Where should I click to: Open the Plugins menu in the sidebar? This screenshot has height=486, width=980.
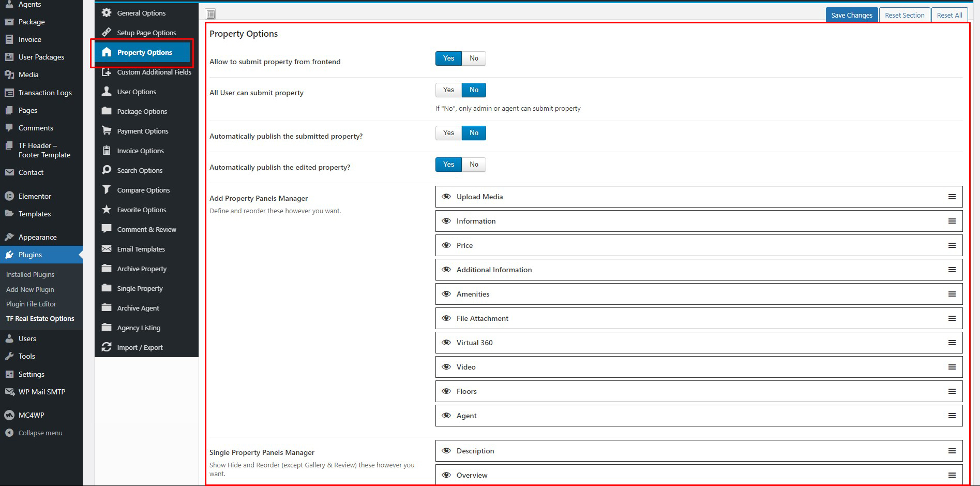coord(41,255)
